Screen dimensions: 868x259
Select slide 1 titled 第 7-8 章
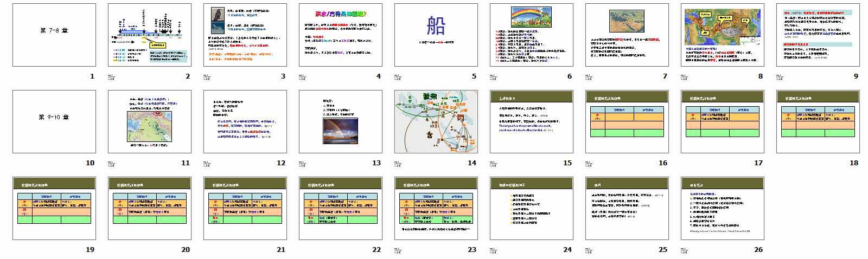tap(54, 35)
